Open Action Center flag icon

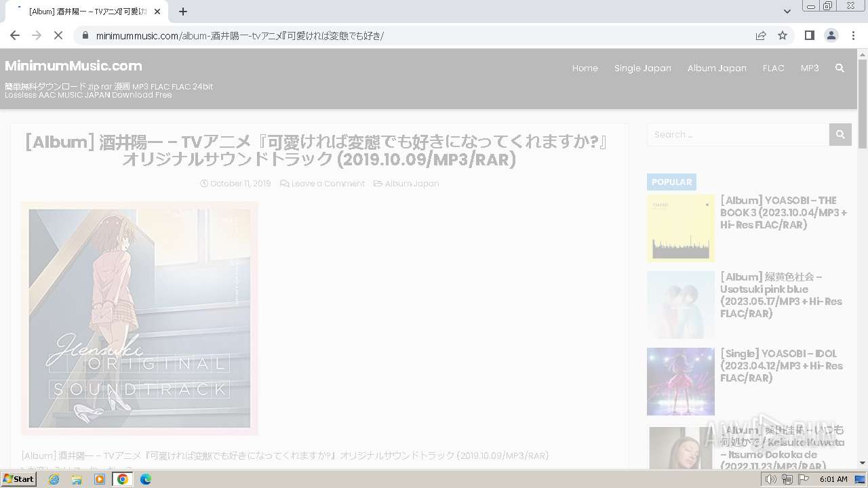pos(804,479)
